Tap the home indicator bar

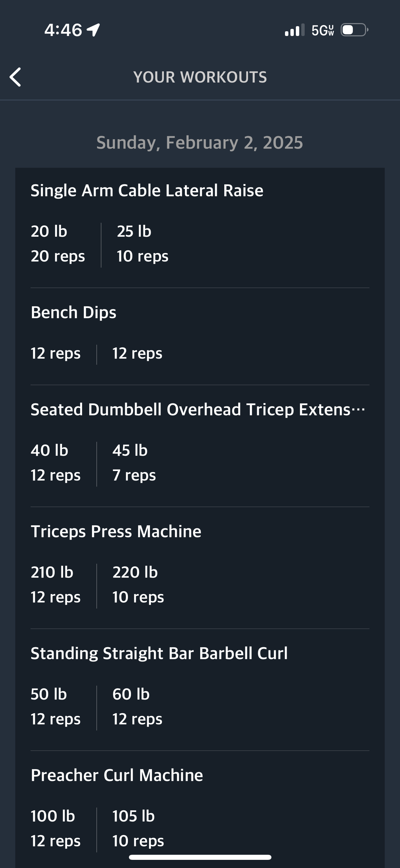click(200, 857)
